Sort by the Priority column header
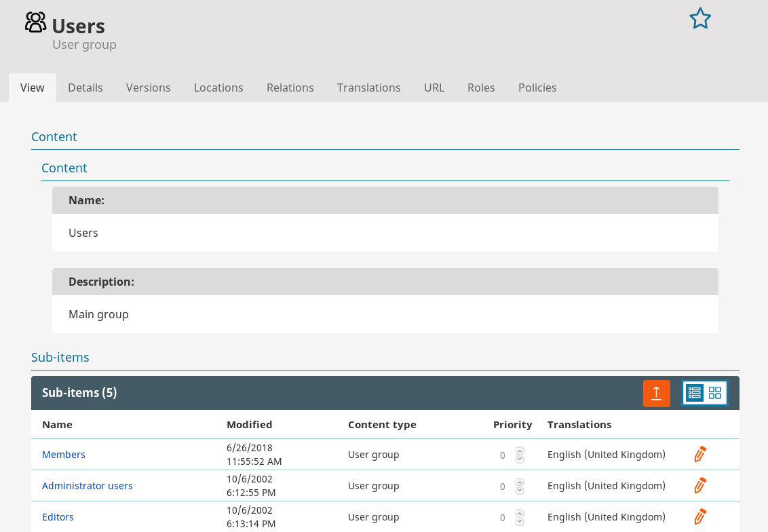 coord(512,425)
